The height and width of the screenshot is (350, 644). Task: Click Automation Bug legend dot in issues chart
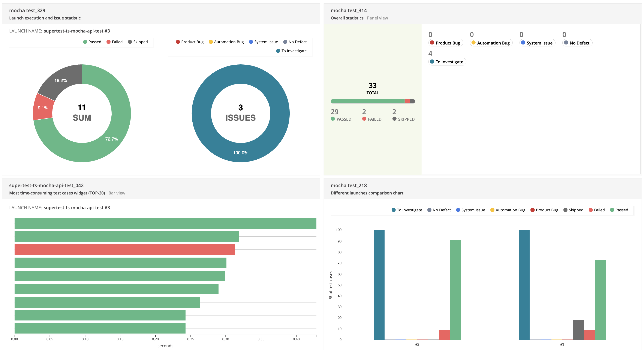point(211,42)
